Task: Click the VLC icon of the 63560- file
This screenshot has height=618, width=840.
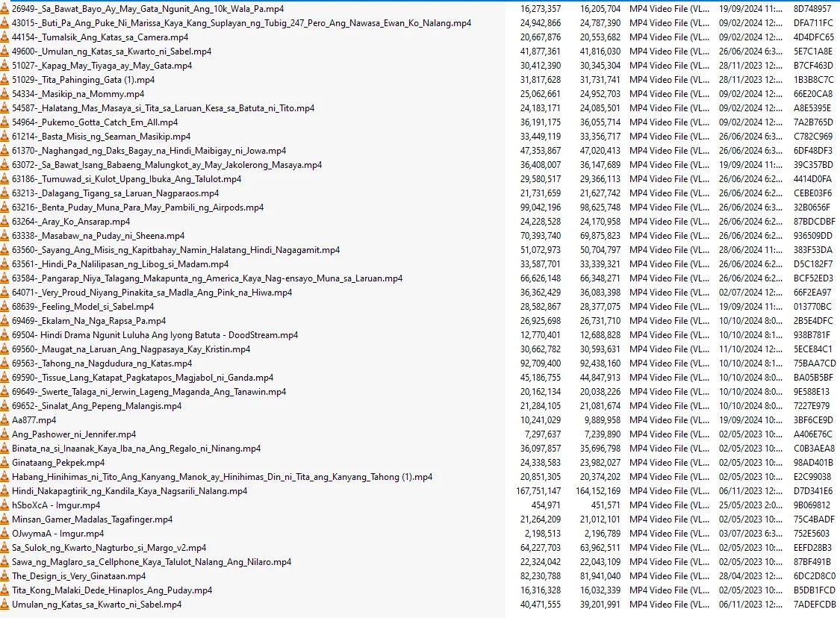Action: click(4, 250)
